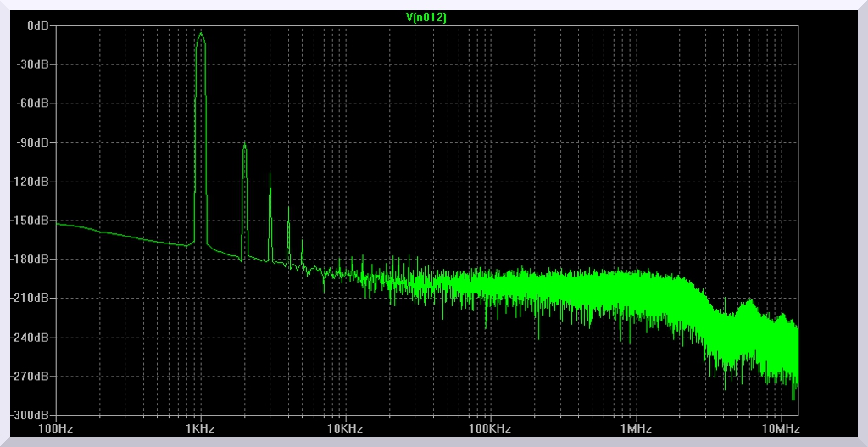This screenshot has height=447, width=868.
Task: Click the tip of the 1KHz fundamental peak
Action: pyautogui.click(x=201, y=34)
